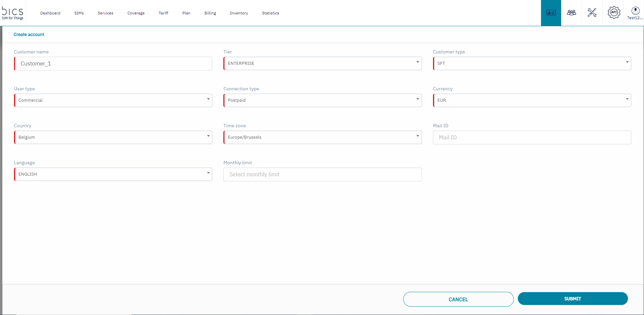Navigate to the Statistics page
644x315 pixels.
tap(270, 13)
